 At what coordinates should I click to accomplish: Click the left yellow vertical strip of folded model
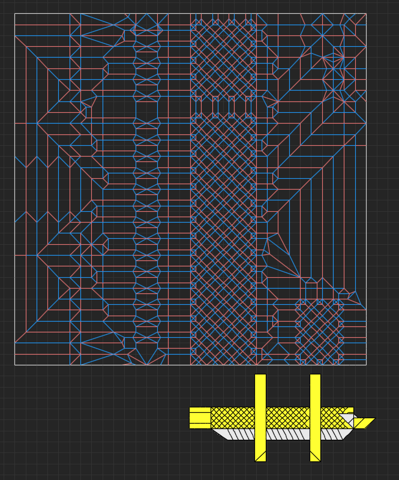click(260, 418)
